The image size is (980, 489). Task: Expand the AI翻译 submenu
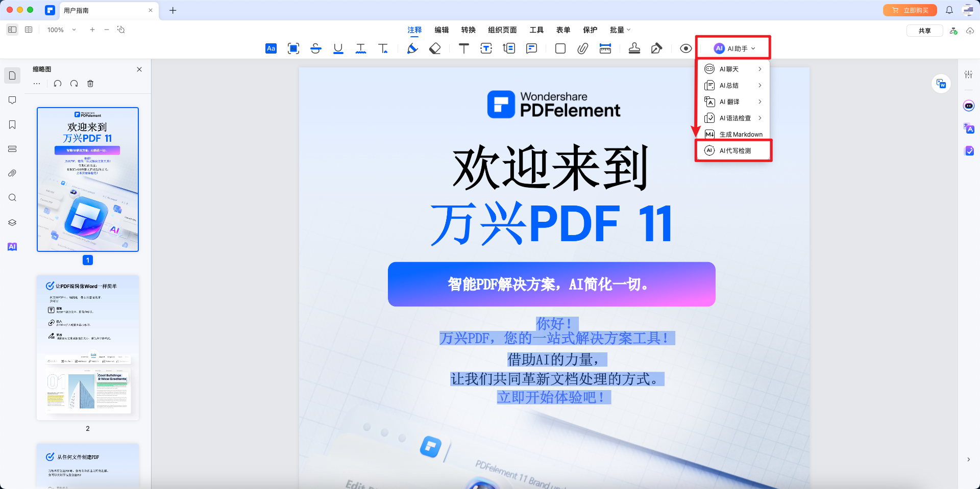click(x=733, y=101)
